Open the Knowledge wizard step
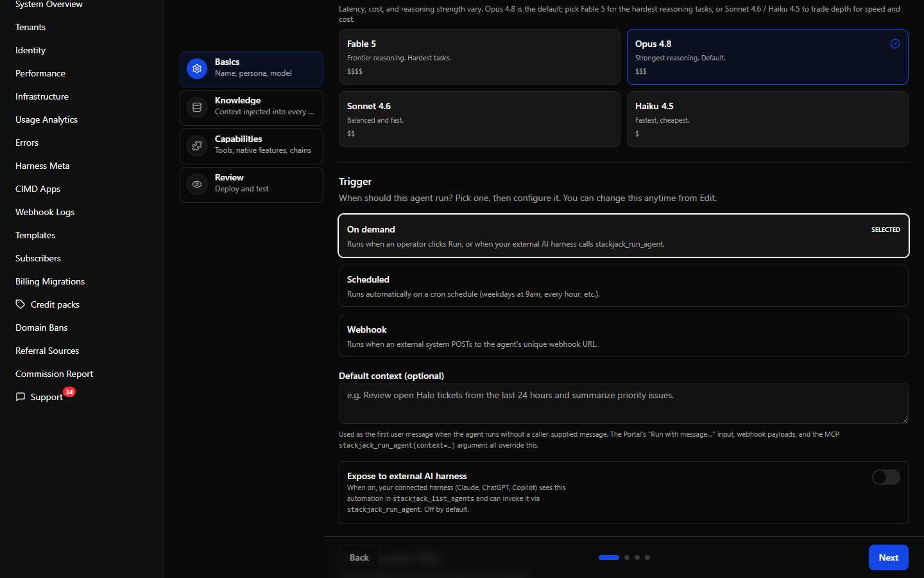This screenshot has height=578, width=924. click(x=252, y=108)
